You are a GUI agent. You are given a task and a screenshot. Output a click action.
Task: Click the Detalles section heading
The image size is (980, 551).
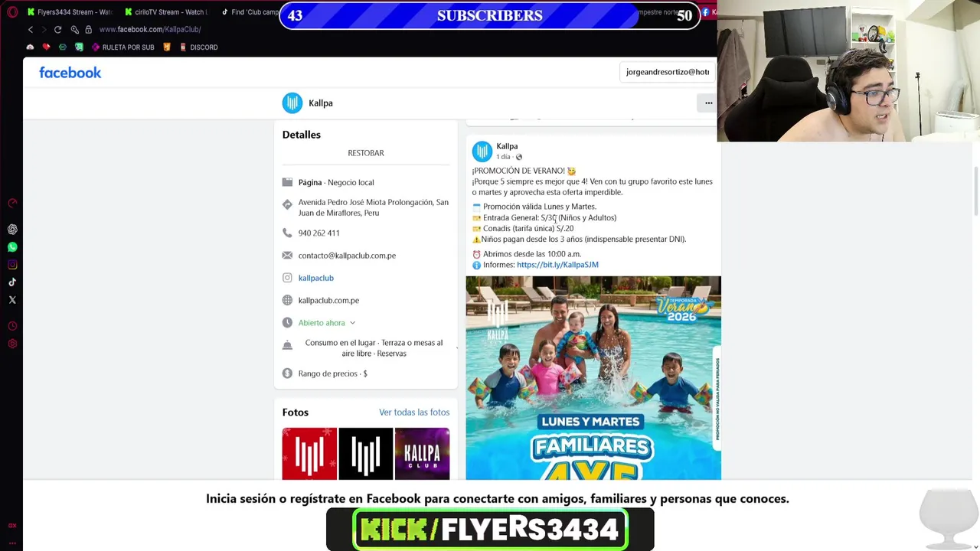pos(302,135)
